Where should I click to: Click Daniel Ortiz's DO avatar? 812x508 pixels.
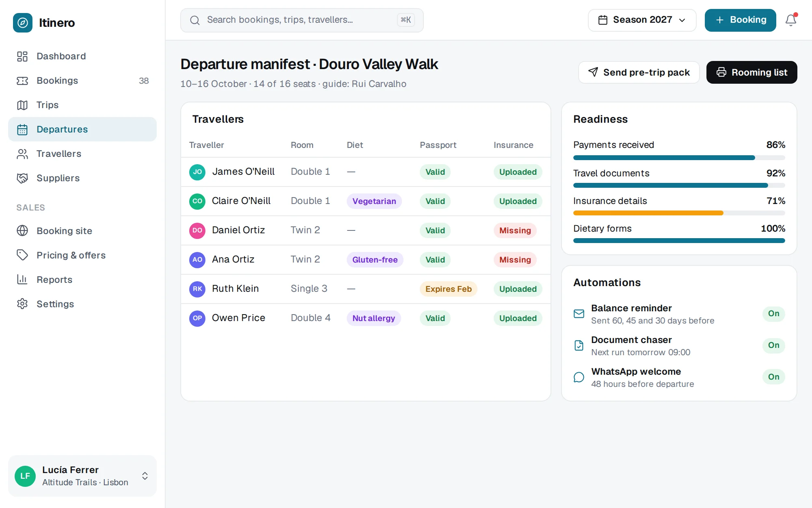click(197, 230)
